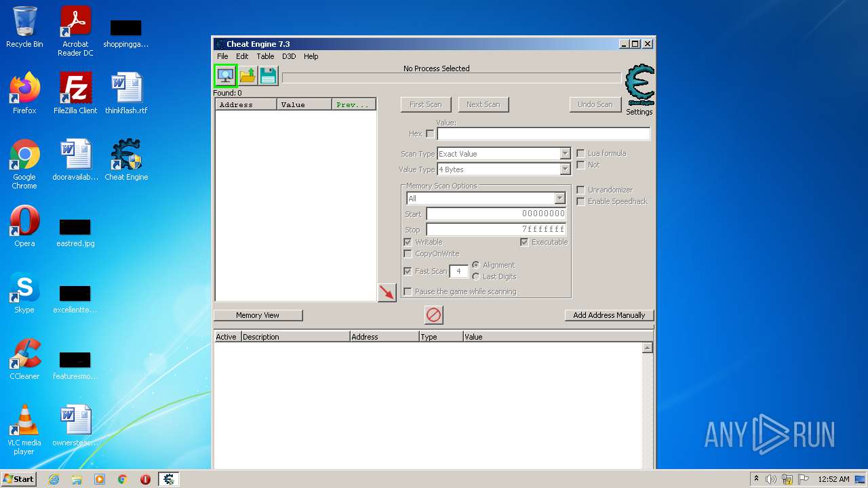Enable the Not checkbox

coord(580,165)
